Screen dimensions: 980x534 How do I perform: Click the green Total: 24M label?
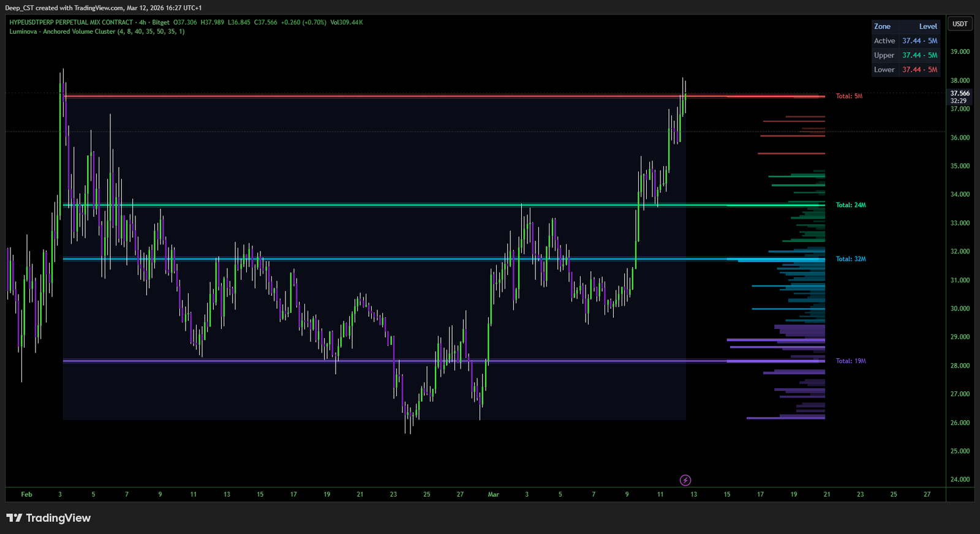point(851,205)
